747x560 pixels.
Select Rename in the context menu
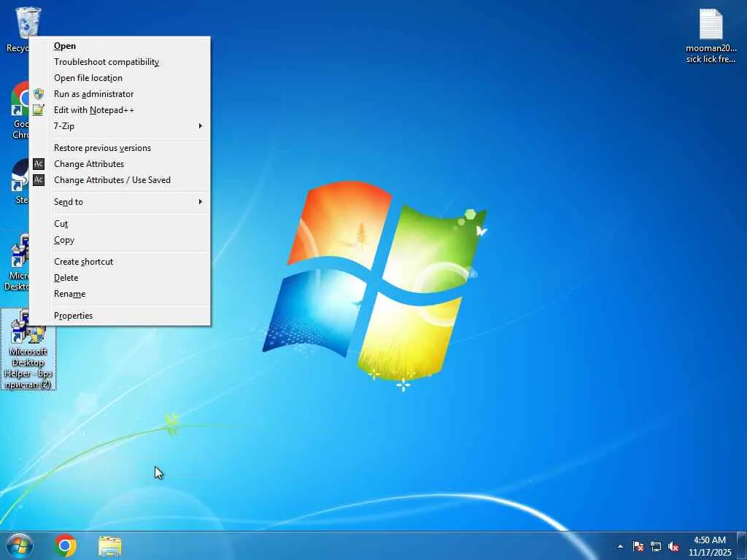(120, 293)
